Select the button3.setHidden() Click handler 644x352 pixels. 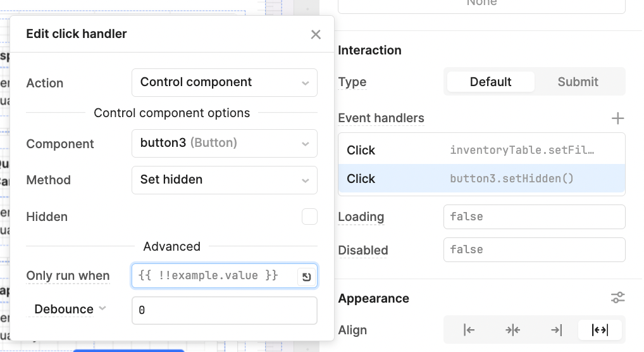coord(481,179)
